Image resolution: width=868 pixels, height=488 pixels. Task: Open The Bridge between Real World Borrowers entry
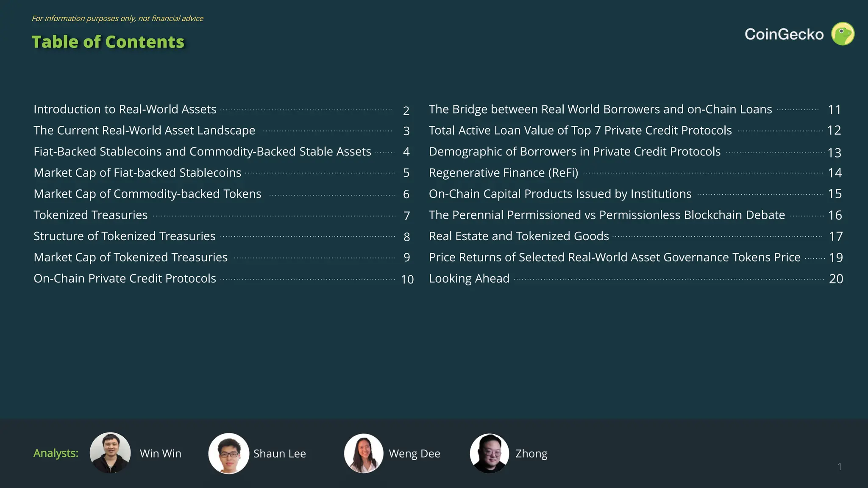(601, 109)
